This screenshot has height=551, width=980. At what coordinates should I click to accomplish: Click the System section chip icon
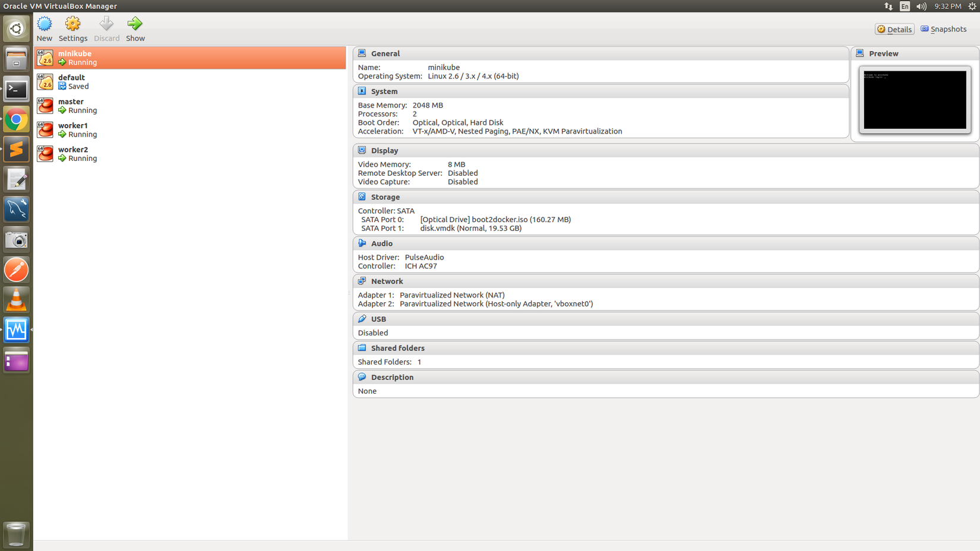click(x=362, y=91)
